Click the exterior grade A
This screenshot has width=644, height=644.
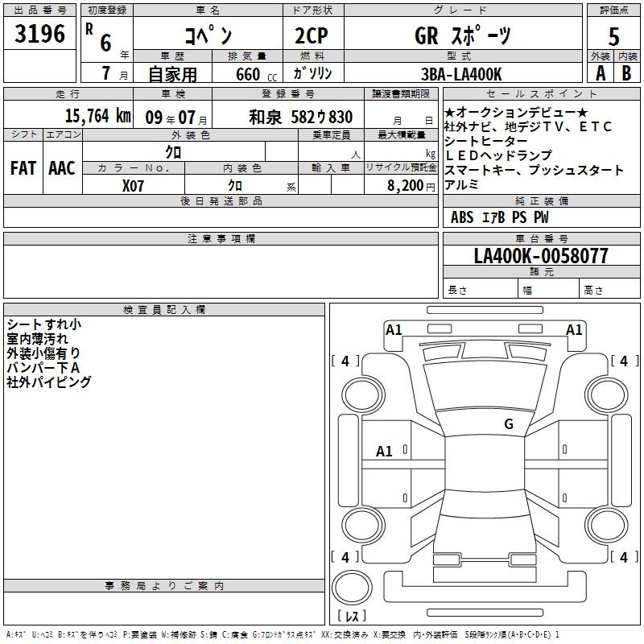pyautogui.click(x=601, y=73)
